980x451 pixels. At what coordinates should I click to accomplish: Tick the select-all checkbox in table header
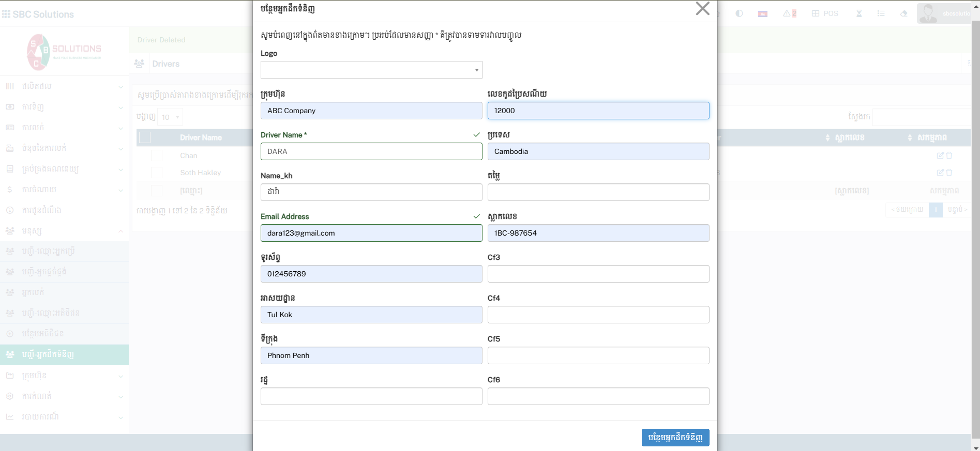(x=145, y=137)
